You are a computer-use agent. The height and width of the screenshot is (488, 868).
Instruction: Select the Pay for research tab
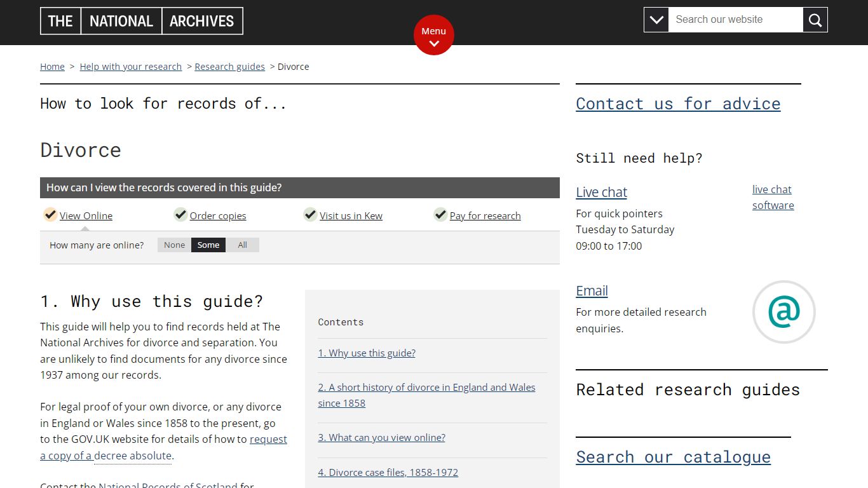485,216
